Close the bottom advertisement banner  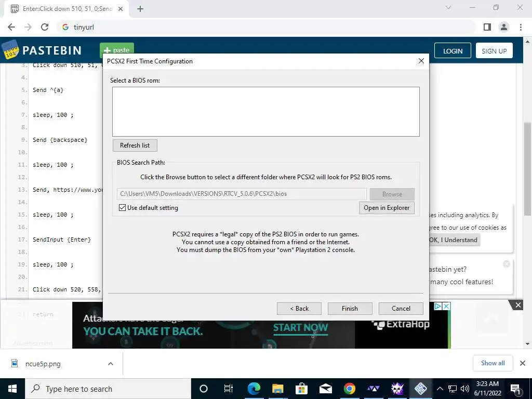518,305
